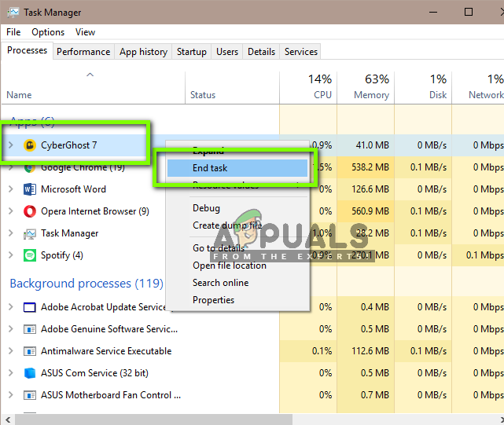Click the scrollbar left arrow

[x=8, y=420]
